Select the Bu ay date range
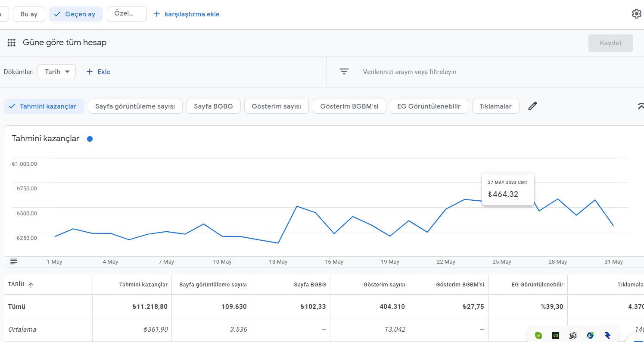 29,14
